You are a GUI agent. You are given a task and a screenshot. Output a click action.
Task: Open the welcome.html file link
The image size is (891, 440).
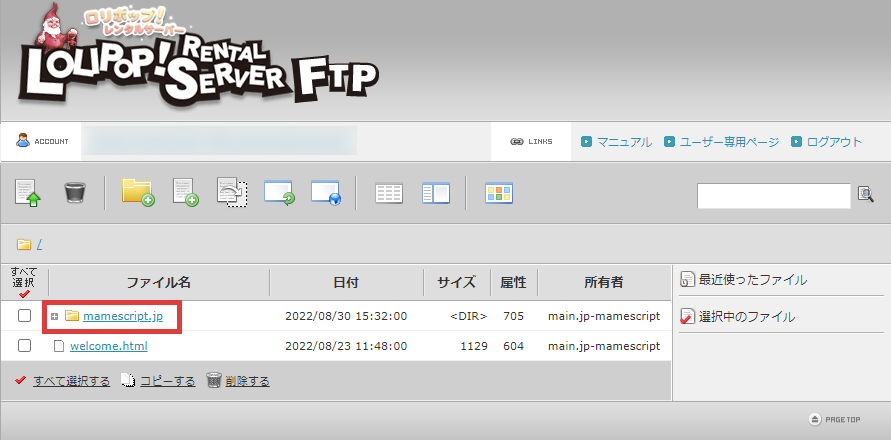pyautogui.click(x=108, y=346)
